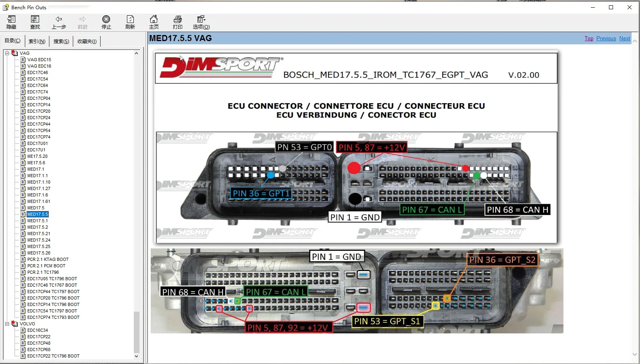The width and height of the screenshot is (640, 364).
Task: Open the VAG EDC16 topic
Action: [x=39, y=66]
